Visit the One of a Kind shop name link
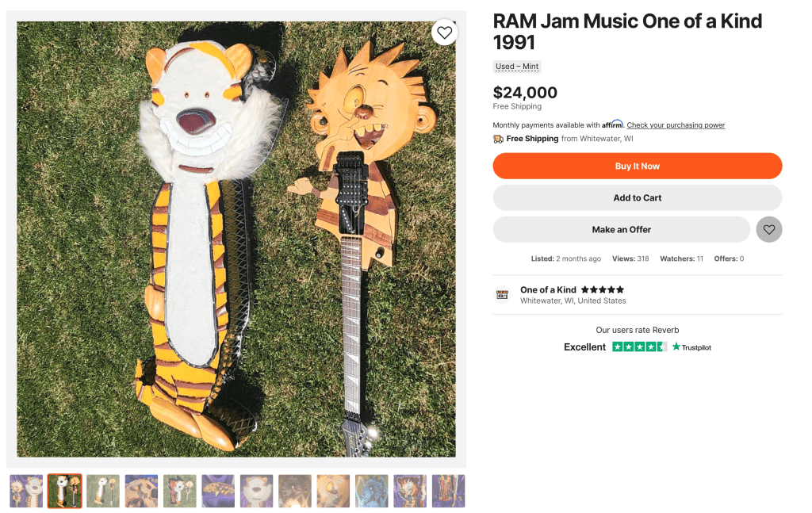 [548, 289]
